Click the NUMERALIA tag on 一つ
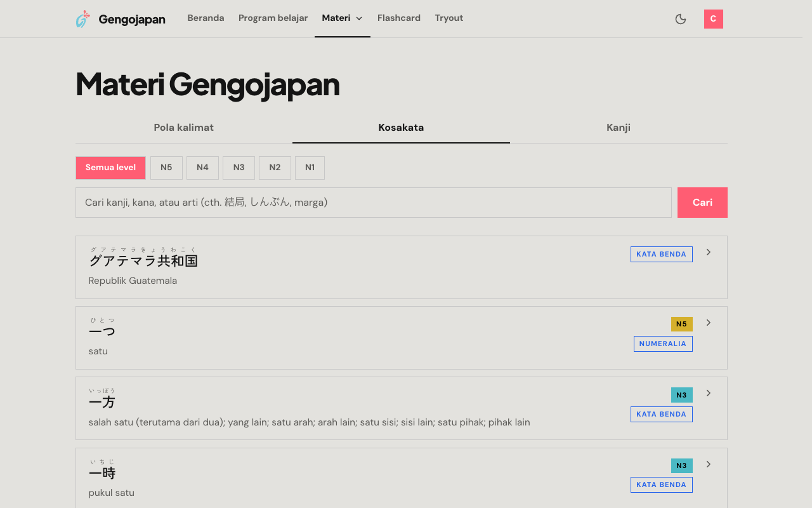The width and height of the screenshot is (812, 508). tap(663, 344)
